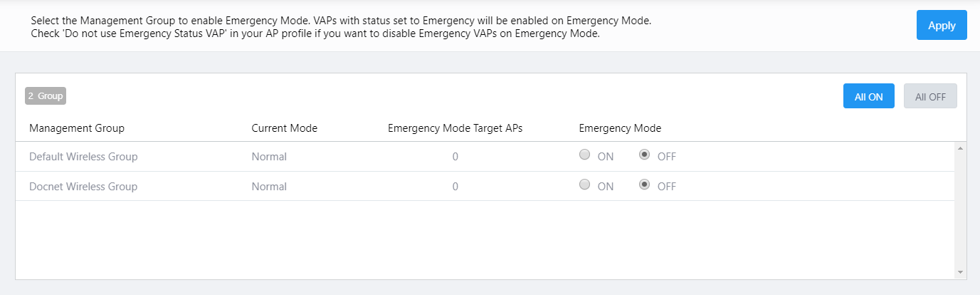
Task: Click the Apply button
Action: click(941, 26)
